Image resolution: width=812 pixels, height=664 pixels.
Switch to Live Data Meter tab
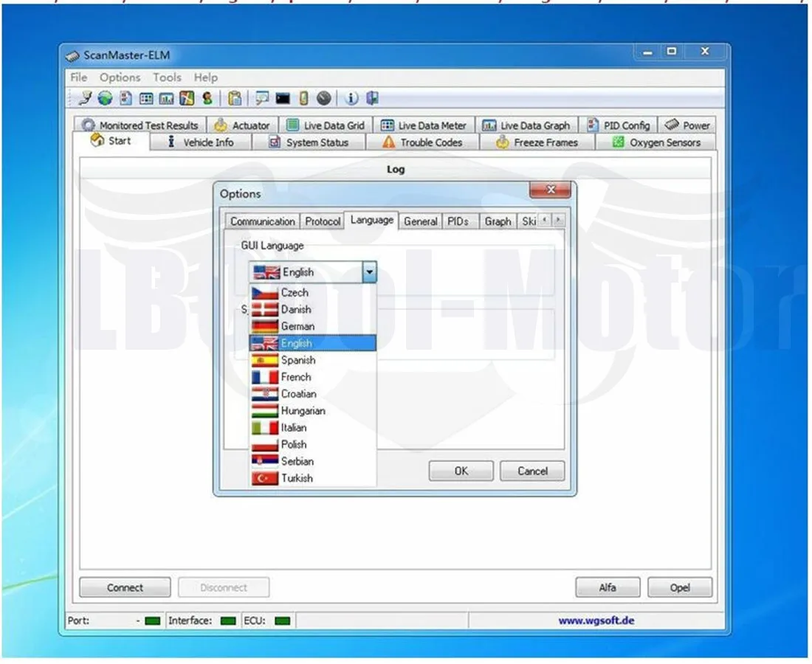pos(424,125)
